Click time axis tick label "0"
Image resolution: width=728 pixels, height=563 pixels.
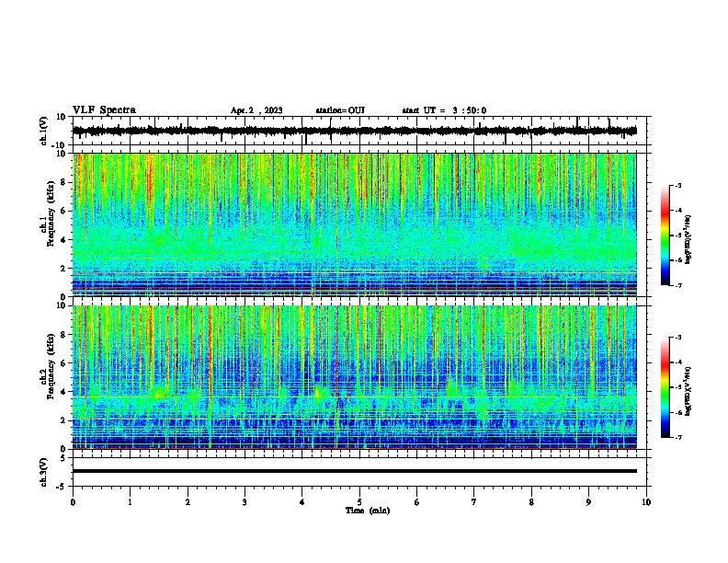pos(73,502)
